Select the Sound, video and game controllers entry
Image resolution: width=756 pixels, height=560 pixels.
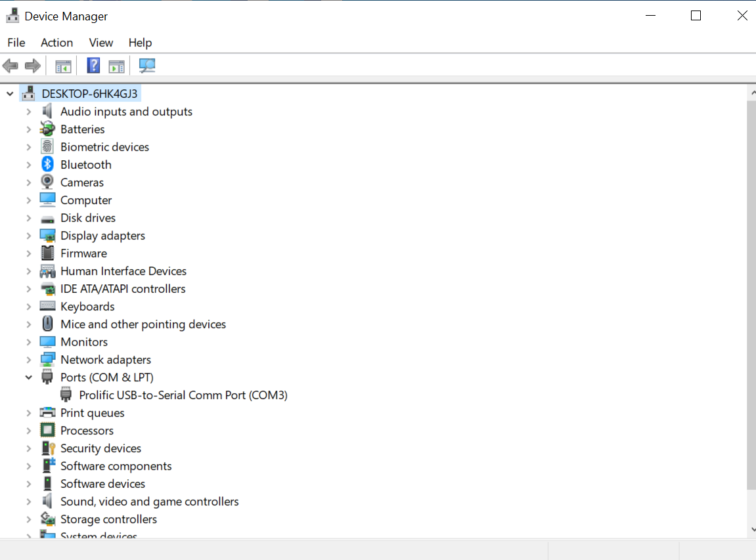150,502
